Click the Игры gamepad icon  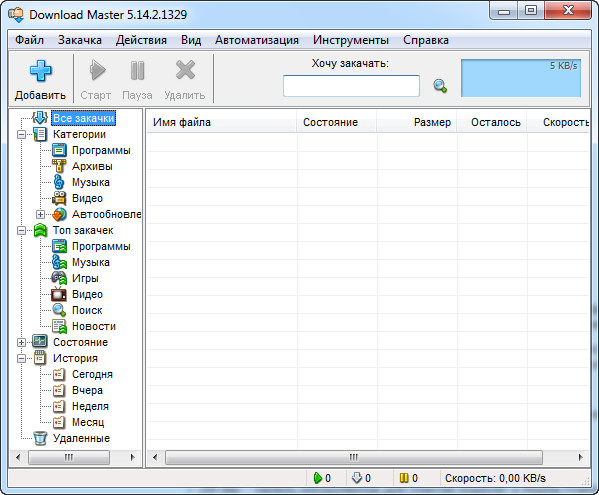59,278
